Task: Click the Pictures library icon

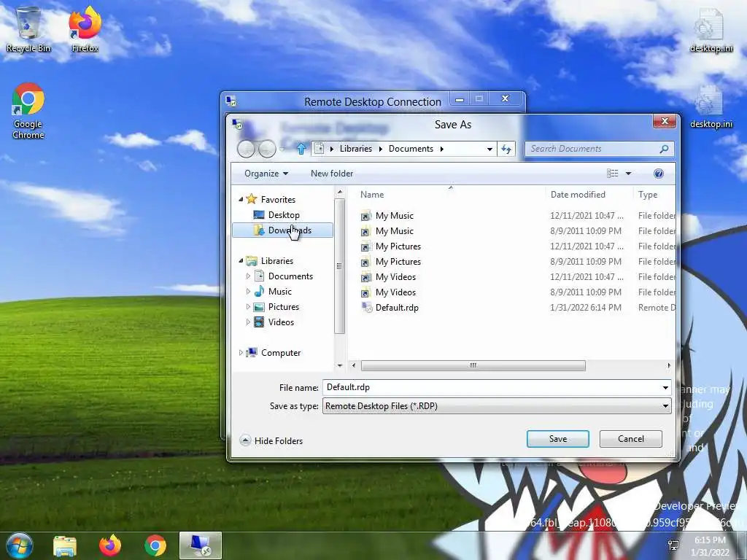Action: tap(259, 307)
